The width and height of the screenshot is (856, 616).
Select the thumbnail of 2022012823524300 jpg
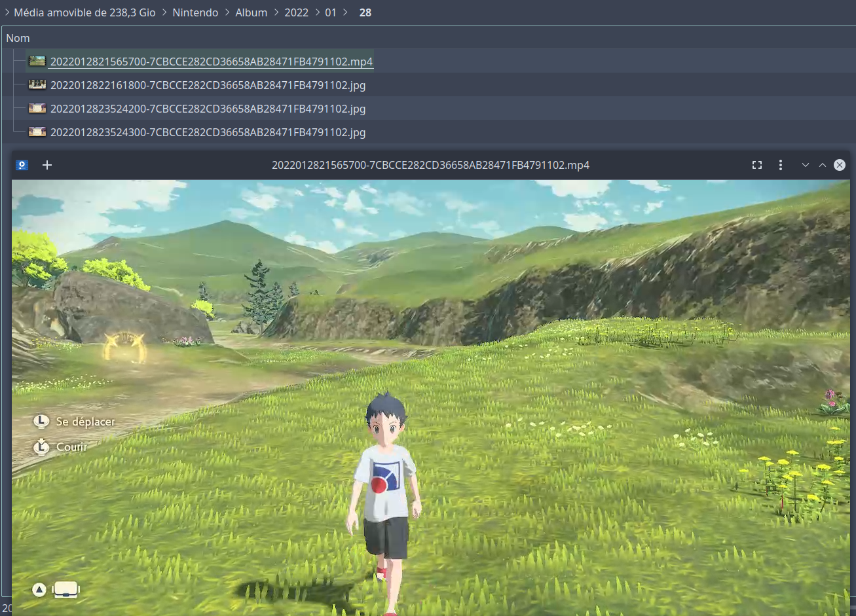[x=37, y=132]
